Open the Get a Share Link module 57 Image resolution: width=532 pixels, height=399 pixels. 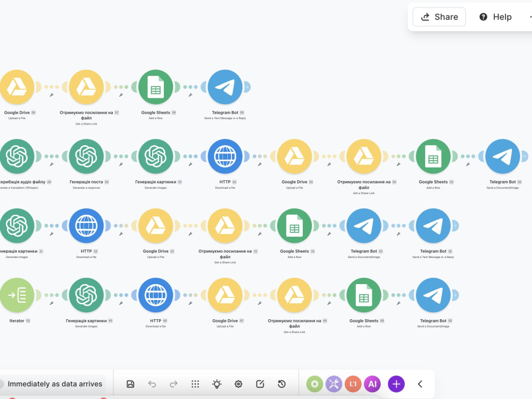click(x=86, y=87)
